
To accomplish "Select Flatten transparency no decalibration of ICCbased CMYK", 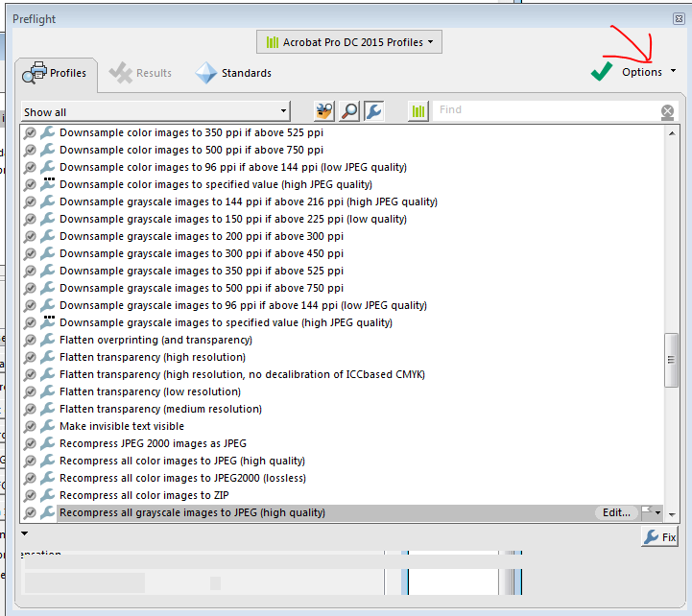I will [x=242, y=374].
